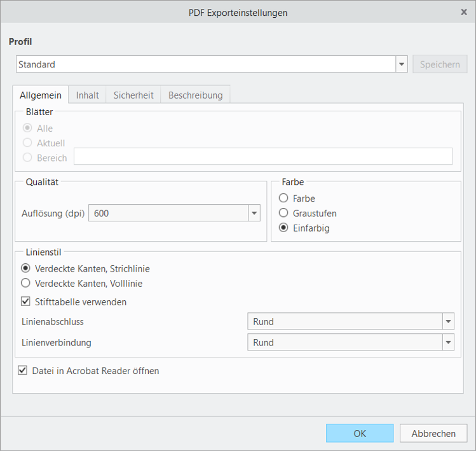Image resolution: width=476 pixels, height=451 pixels.
Task: Open the Beschreibung tab
Action: click(x=195, y=95)
